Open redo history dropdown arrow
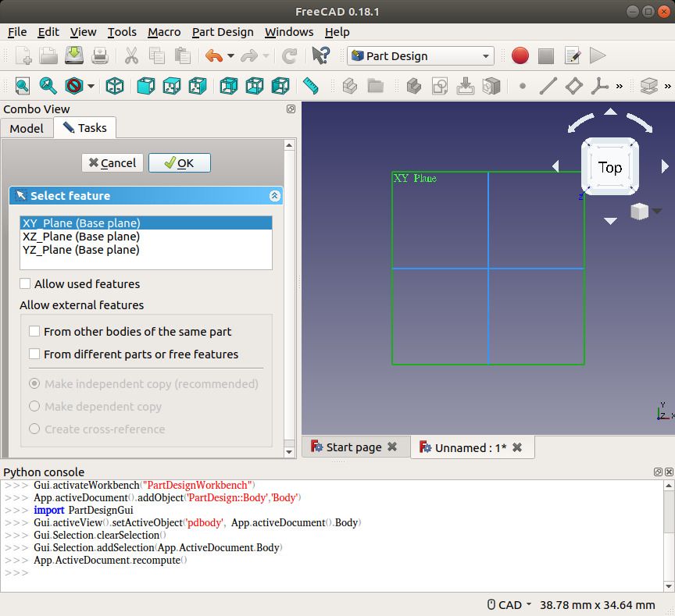Viewport: 675px width, 616px height. (x=266, y=56)
